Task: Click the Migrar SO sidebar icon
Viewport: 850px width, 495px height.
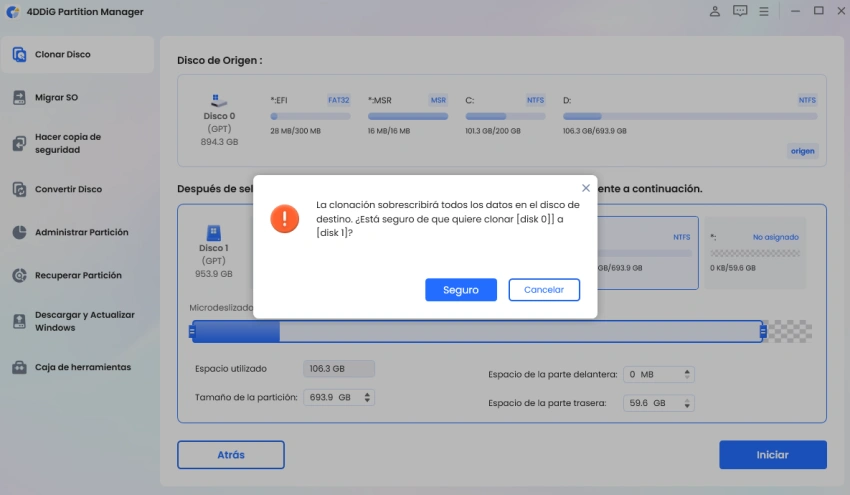Action: coord(20,98)
